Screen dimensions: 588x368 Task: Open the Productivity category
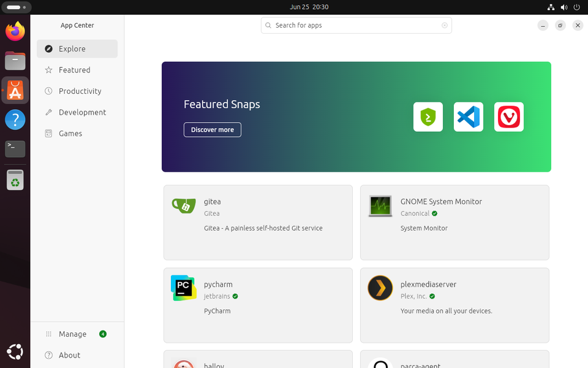(x=77, y=91)
